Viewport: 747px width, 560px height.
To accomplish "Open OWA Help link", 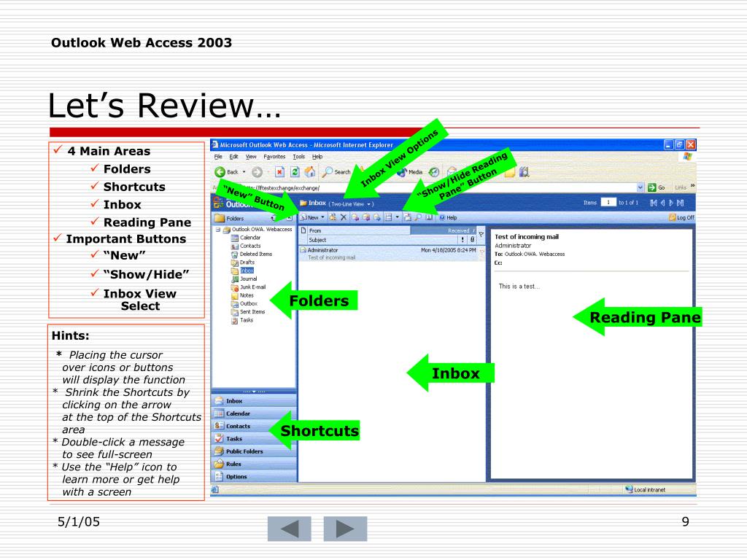I will pos(448,217).
